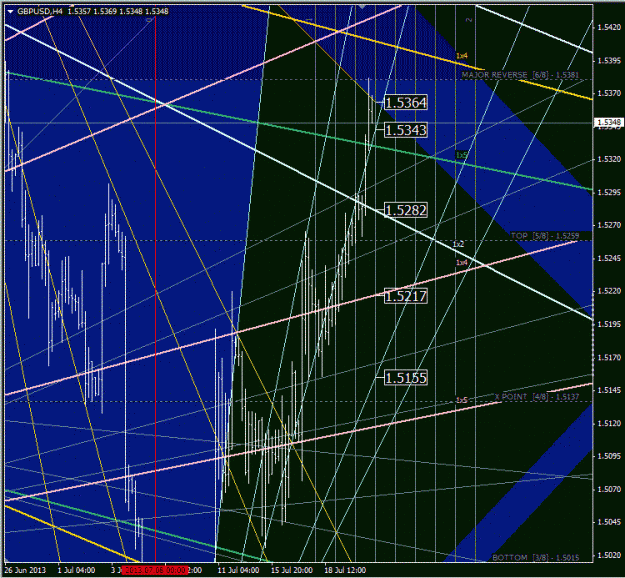This screenshot has width=625, height=578.
Task: Click the yellow 1x4 Gann label near top
Action: point(462,56)
